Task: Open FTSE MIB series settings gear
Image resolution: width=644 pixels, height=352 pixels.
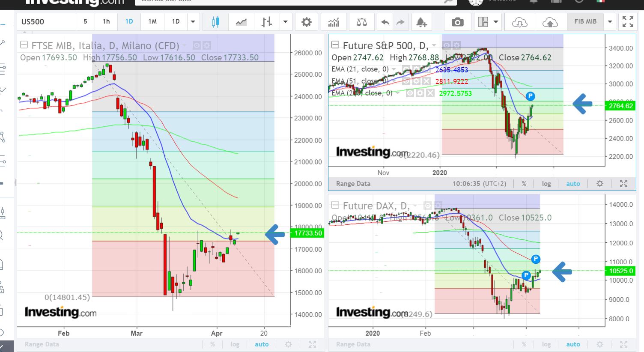Action: pos(206,45)
